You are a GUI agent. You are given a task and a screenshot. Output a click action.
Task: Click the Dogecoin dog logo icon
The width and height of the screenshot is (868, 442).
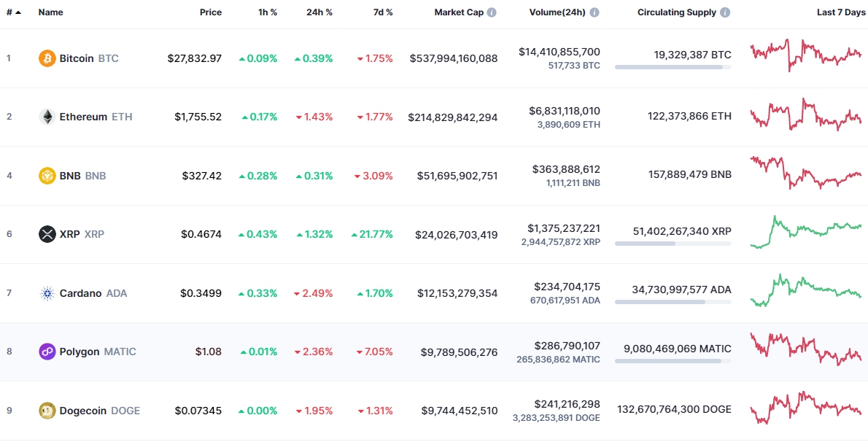(47, 411)
